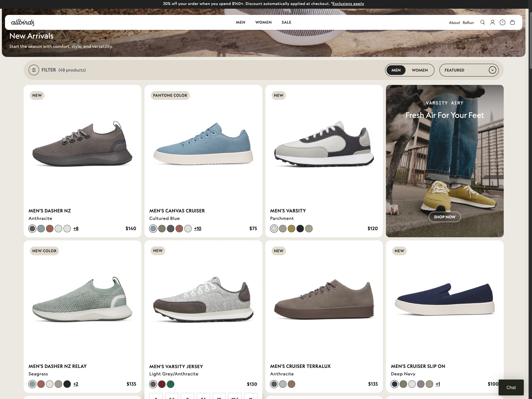Screen dimensions: 532x399
Task: Expand +2 more colors for Dasher NZ Relay
Action: [x=76, y=384]
